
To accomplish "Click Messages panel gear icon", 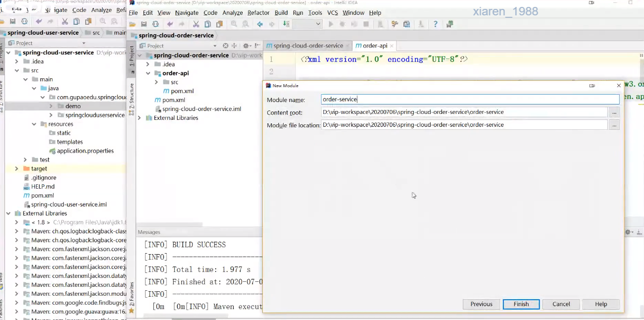I will [x=629, y=232].
